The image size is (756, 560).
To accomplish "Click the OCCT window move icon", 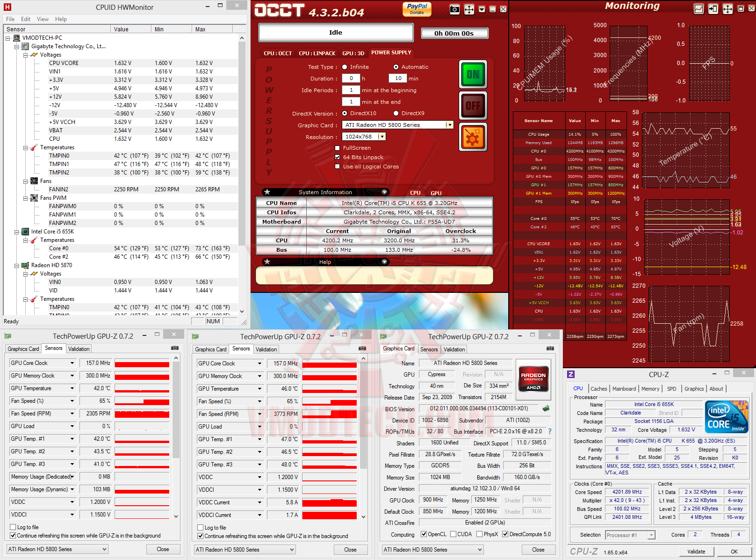I will pyautogui.click(x=469, y=9).
